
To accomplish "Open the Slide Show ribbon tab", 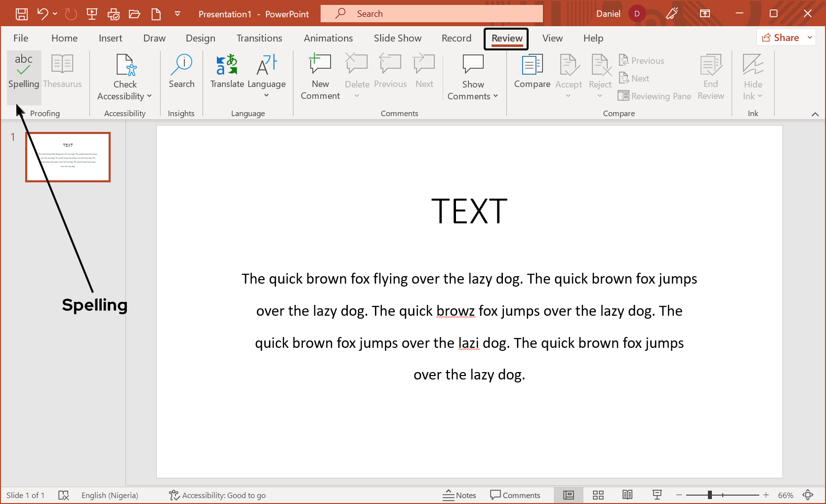I will pyautogui.click(x=397, y=38).
